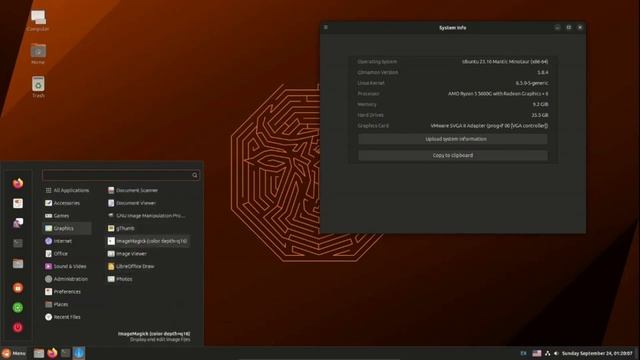Minimize the System Info window
Viewport: 640px width, 360px height.
557,27
